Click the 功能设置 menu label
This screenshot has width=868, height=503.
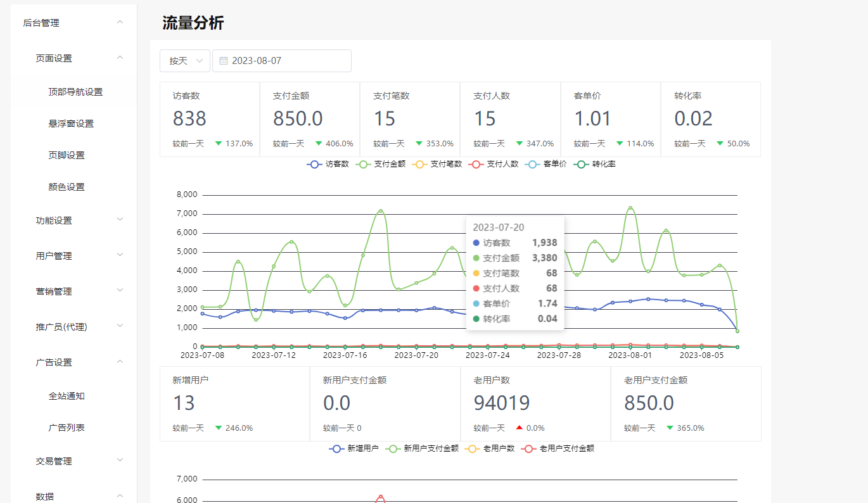tap(54, 220)
